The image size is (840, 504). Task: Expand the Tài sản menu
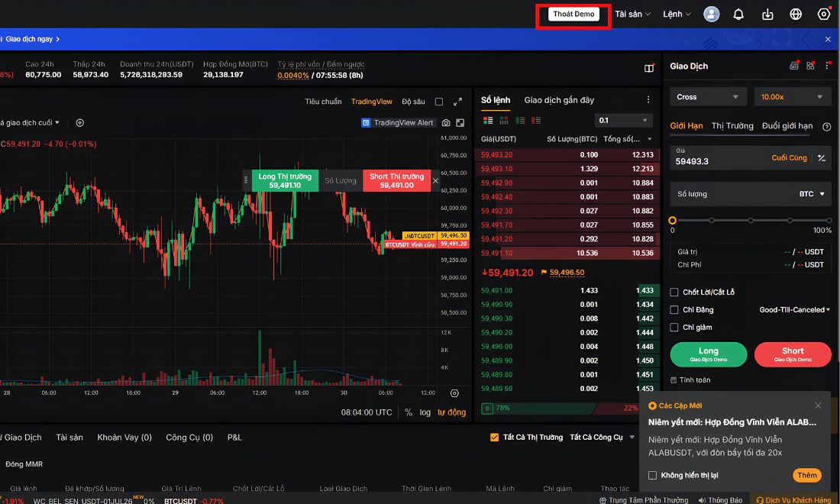(x=632, y=14)
